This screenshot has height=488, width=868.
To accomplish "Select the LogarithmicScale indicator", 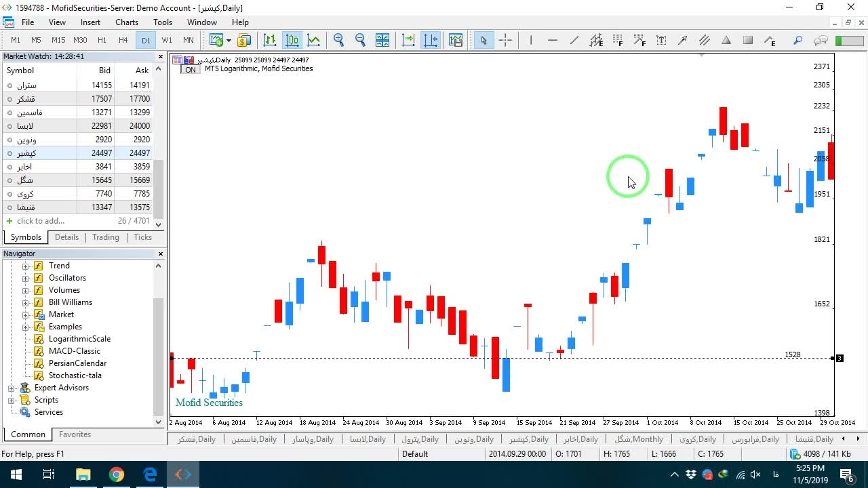I will pyautogui.click(x=79, y=339).
